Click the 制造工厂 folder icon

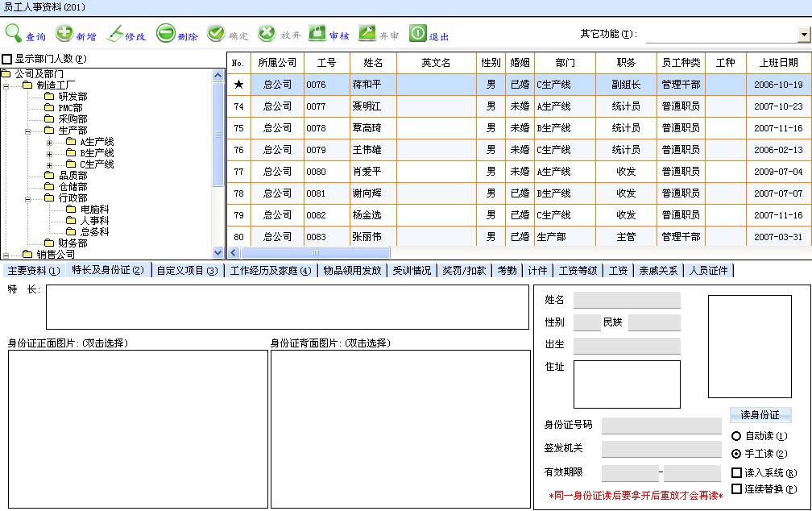27,85
